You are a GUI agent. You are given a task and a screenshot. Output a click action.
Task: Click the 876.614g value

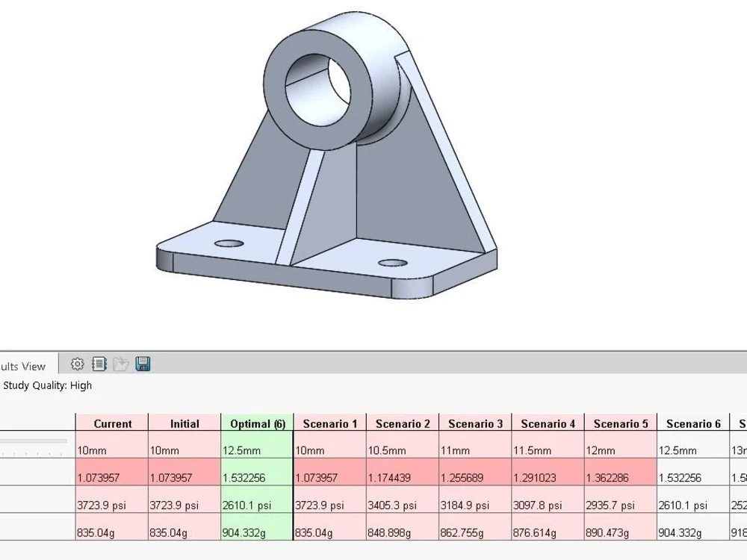[548, 526]
